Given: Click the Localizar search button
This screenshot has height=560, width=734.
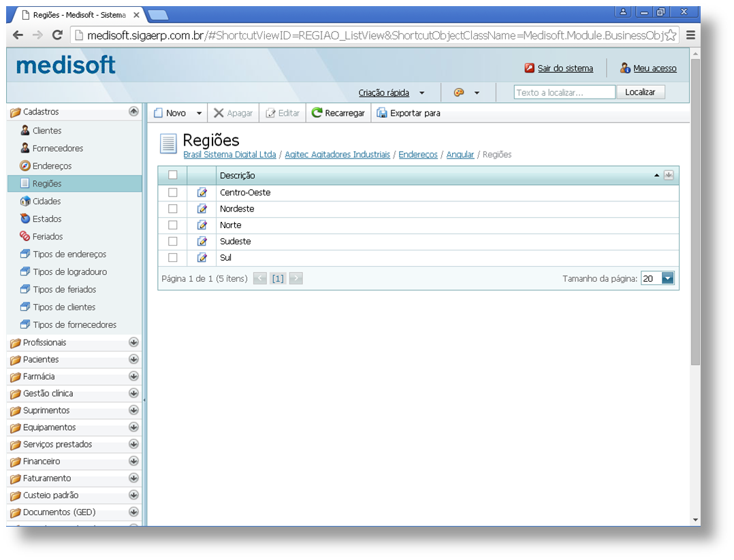Looking at the screenshot, I should pyautogui.click(x=640, y=92).
